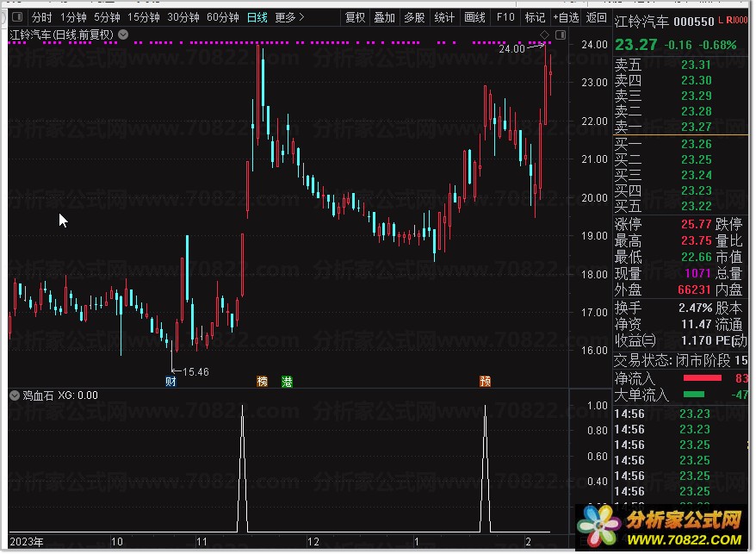Select 买五 bid price 23.22
The width and height of the screenshot is (756, 554).
point(697,206)
